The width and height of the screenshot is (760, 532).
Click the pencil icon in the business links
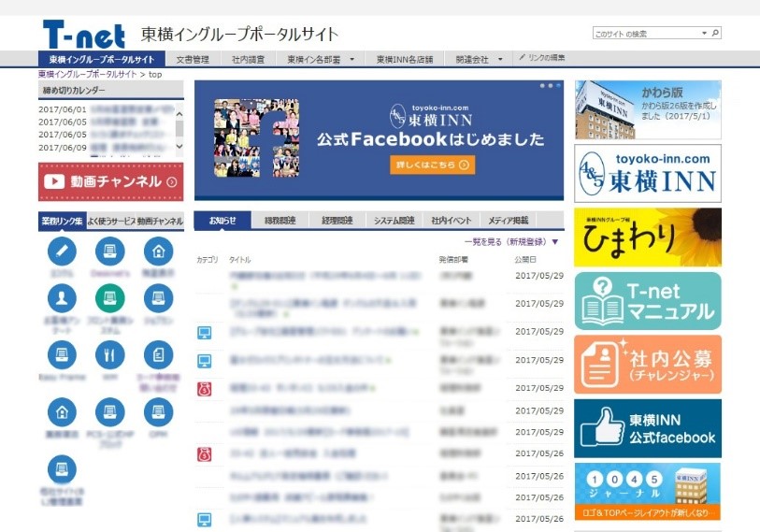point(62,251)
